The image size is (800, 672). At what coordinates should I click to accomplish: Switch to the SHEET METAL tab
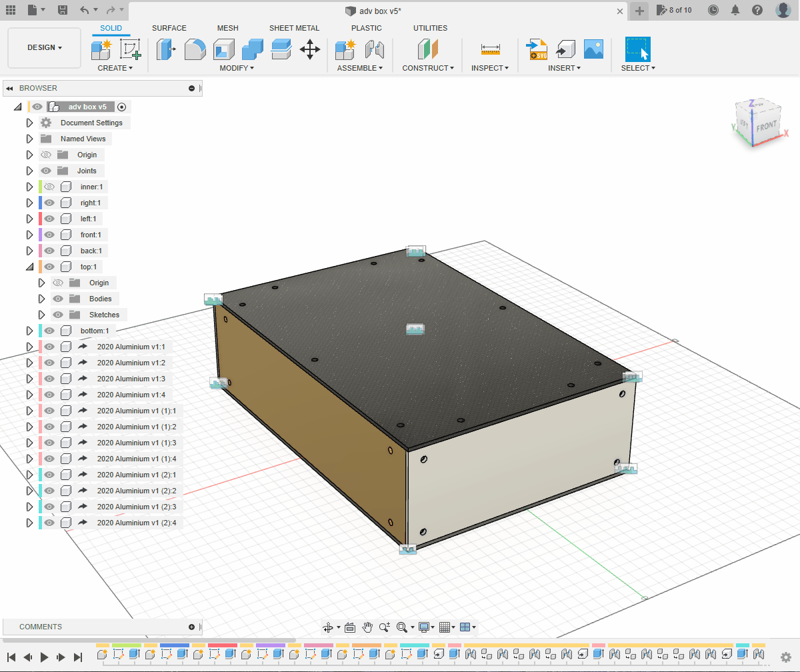pyautogui.click(x=295, y=28)
